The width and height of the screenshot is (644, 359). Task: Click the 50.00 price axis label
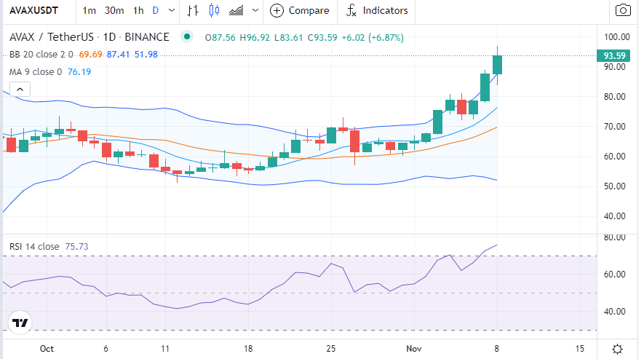pos(614,186)
